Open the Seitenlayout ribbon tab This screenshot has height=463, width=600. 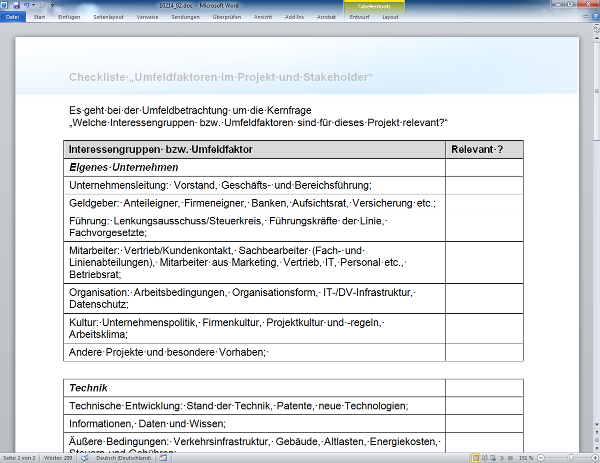(x=110, y=17)
